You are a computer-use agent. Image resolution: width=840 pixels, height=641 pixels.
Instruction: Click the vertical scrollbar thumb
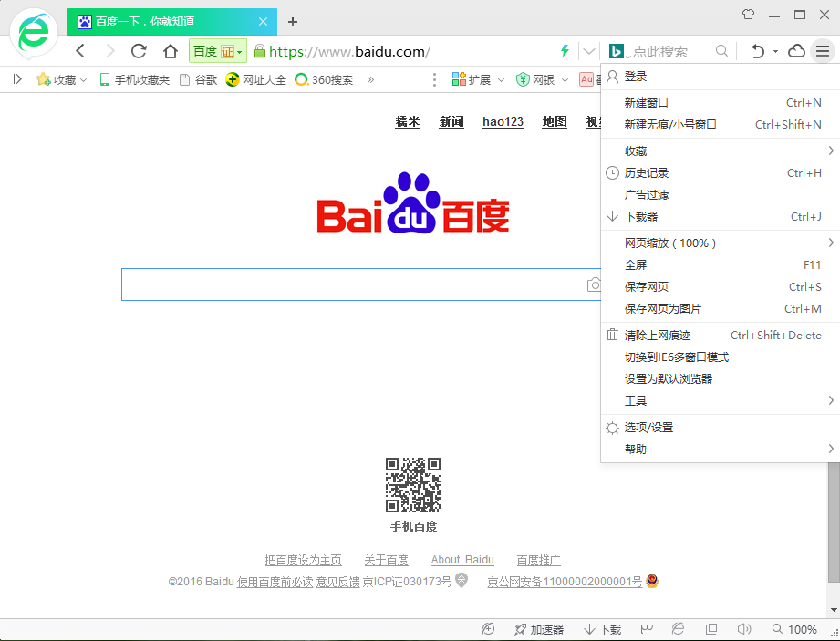click(x=834, y=522)
